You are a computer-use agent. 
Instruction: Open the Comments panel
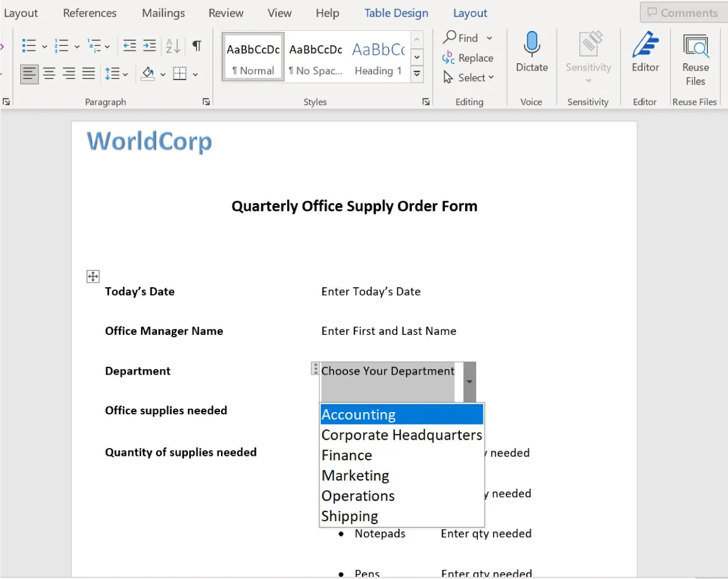point(683,12)
